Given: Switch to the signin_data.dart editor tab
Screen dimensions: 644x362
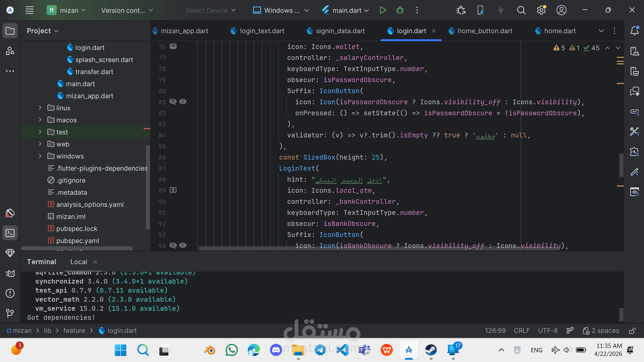Looking at the screenshot, I should point(340,31).
